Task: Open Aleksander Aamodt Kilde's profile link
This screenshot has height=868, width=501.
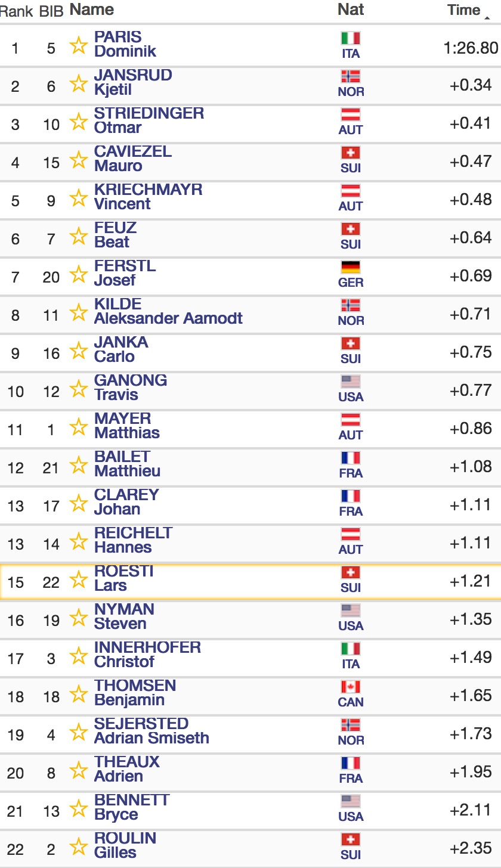Action: (x=168, y=311)
